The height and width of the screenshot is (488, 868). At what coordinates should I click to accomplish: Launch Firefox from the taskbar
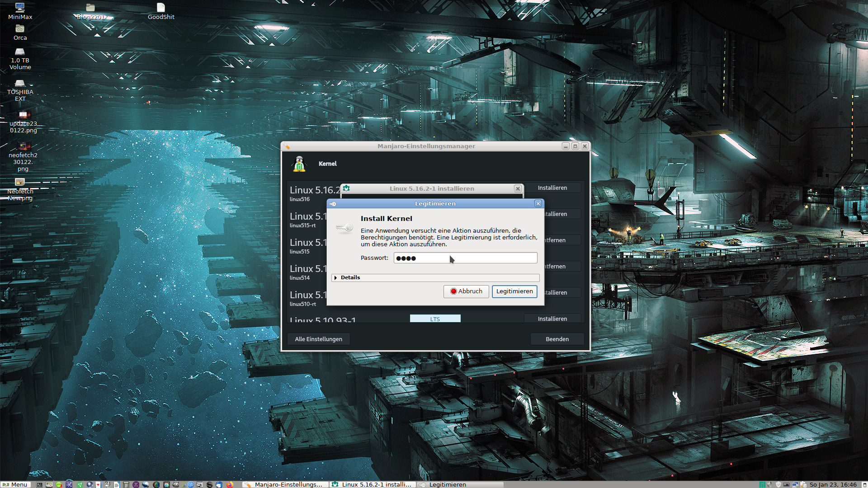[x=230, y=484]
